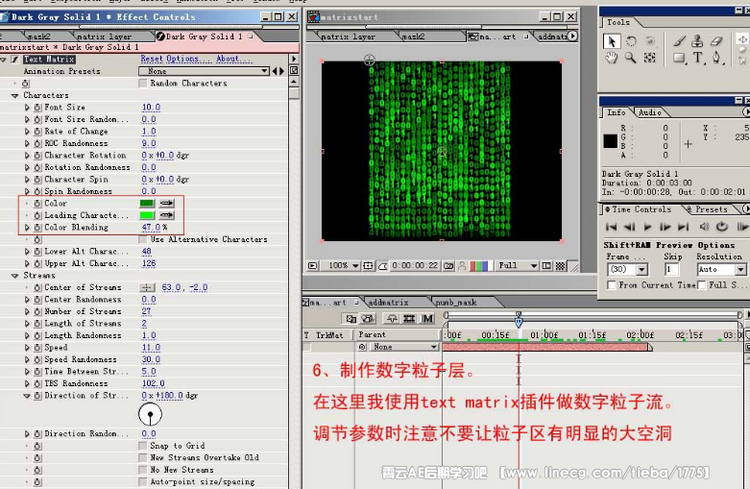The image size is (750, 489).
Task: Enable New Streams Overtake Old checkbox
Action: click(142, 458)
